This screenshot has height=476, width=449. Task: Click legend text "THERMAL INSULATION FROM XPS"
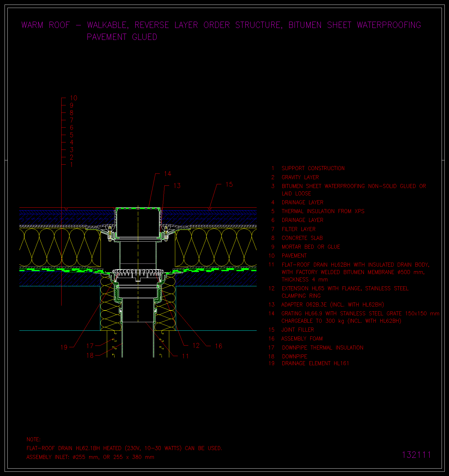click(323, 211)
